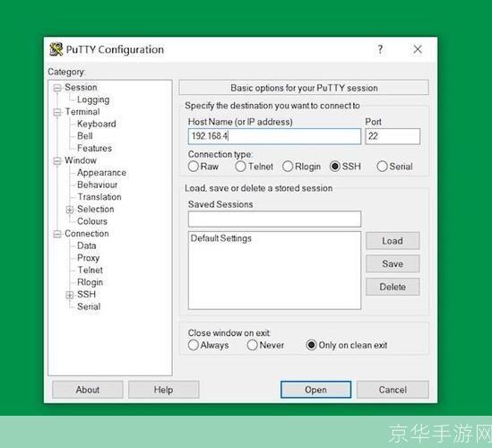Click the question mark help icon

tap(380, 49)
